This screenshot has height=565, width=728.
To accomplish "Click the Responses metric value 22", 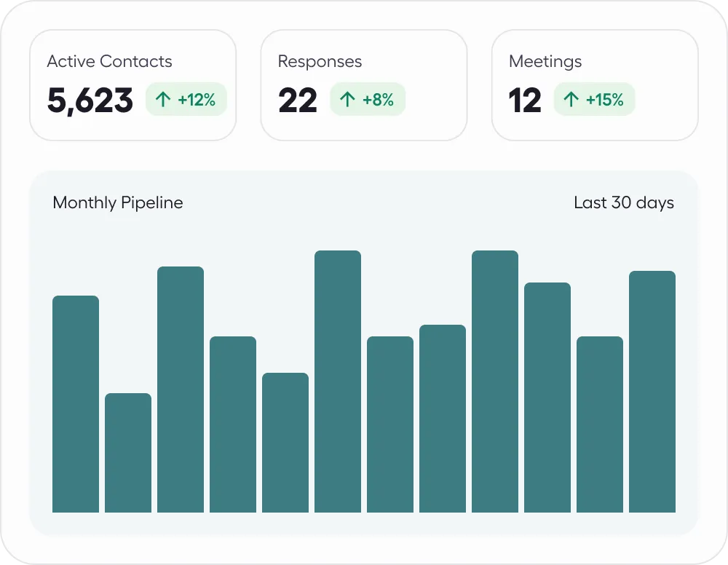I will (x=298, y=100).
